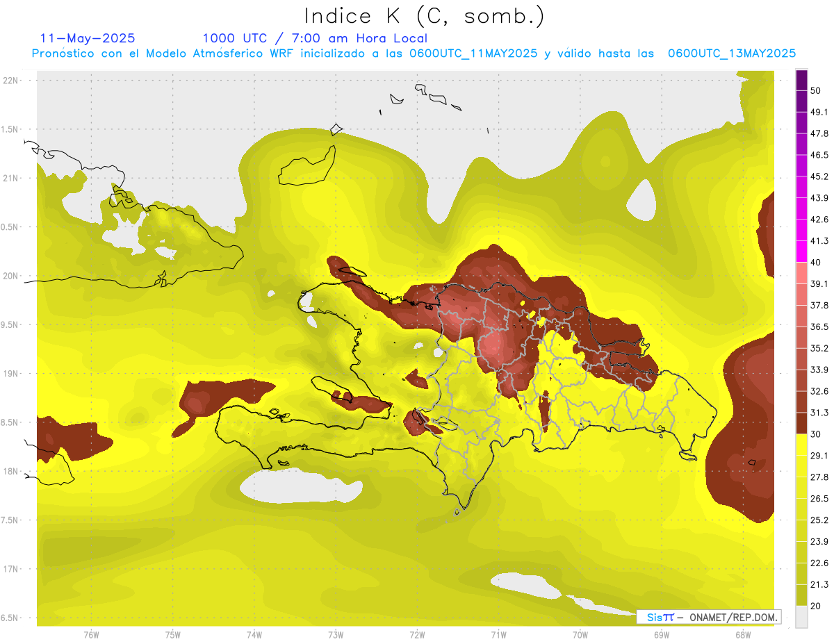Click the colorbar value 42.6
This screenshot has height=644, width=834.
pyautogui.click(x=819, y=220)
